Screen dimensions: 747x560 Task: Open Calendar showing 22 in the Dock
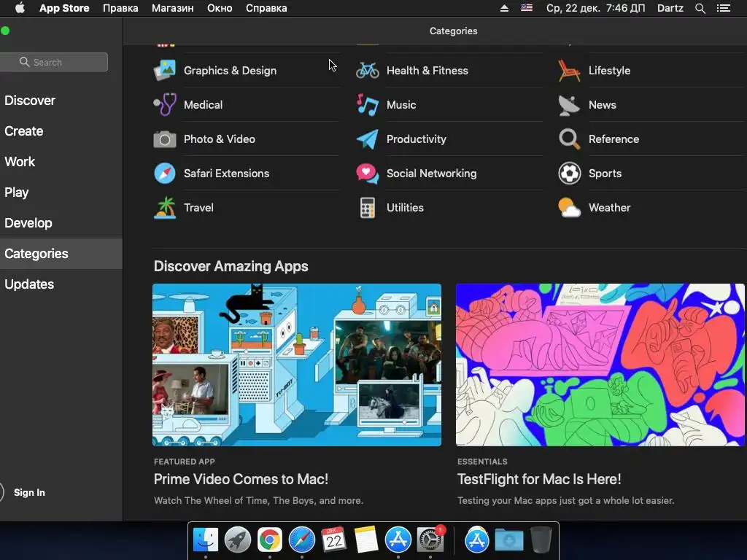coord(333,540)
